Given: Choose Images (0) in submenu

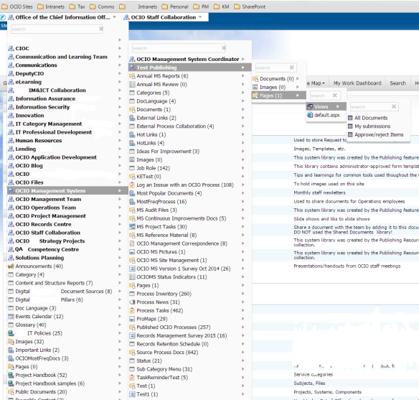Looking at the screenshot, I should [272, 87].
